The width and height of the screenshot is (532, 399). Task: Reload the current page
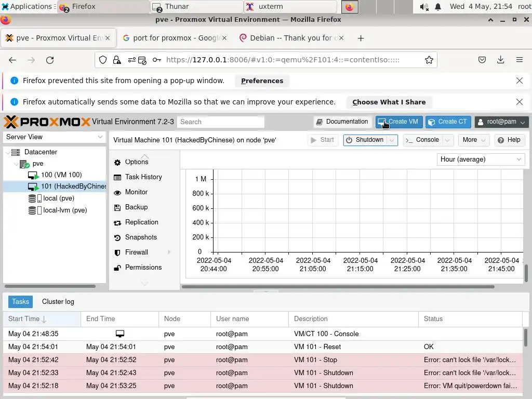[50, 60]
